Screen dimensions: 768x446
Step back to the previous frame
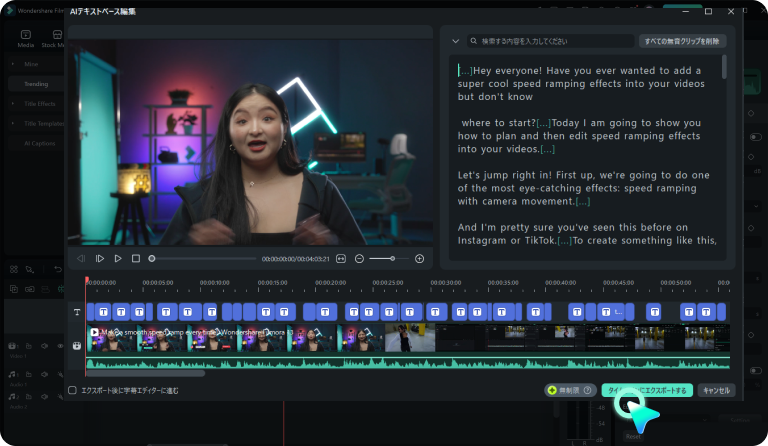(x=81, y=258)
